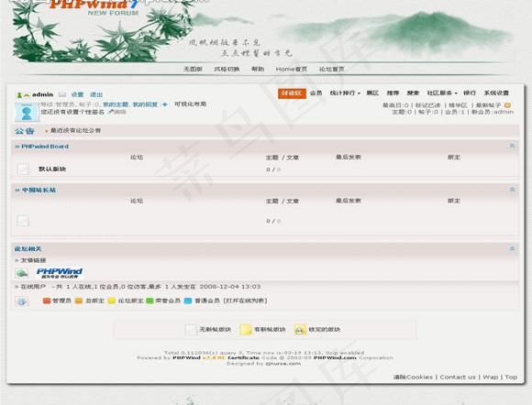This screenshot has width=532, height=405.
Task: Open the 会员 menu item
Action: tap(316, 93)
